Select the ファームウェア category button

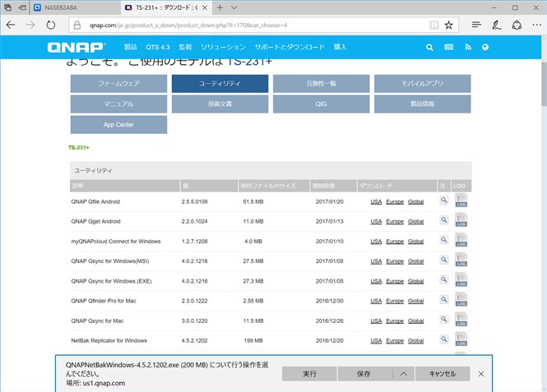pyautogui.click(x=118, y=84)
